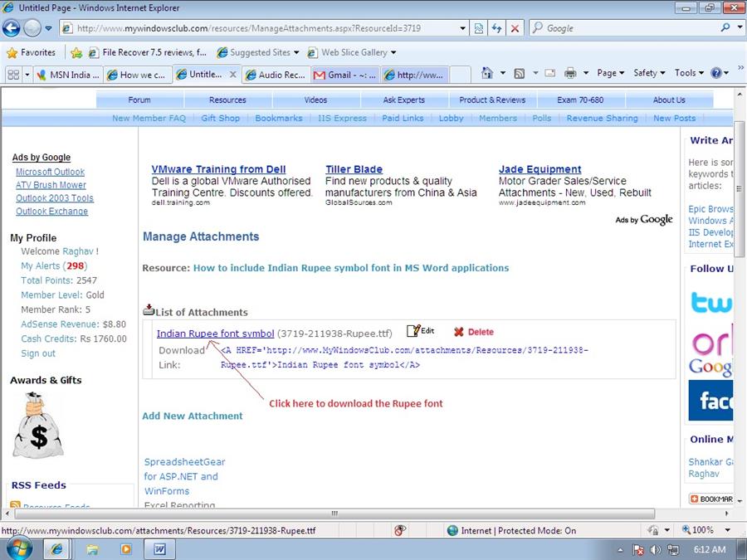Switch to the Audio Rec... tab

tap(276, 75)
